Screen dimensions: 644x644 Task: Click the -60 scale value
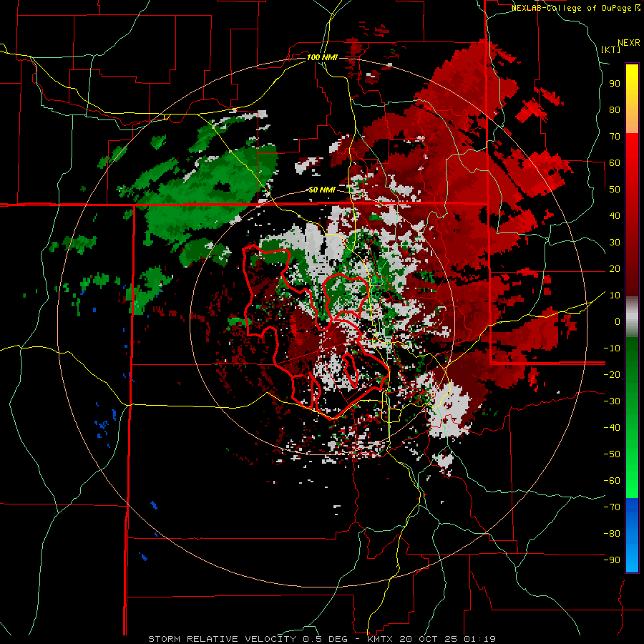click(612, 481)
